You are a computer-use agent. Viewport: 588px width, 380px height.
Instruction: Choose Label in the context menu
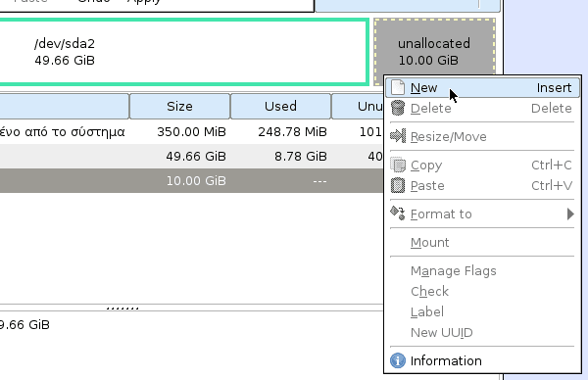click(x=482, y=312)
